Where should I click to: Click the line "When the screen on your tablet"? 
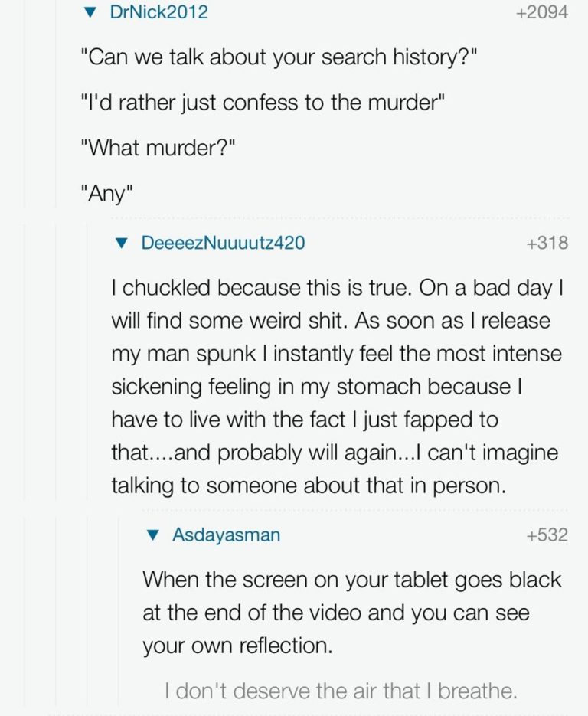[x=351, y=579]
